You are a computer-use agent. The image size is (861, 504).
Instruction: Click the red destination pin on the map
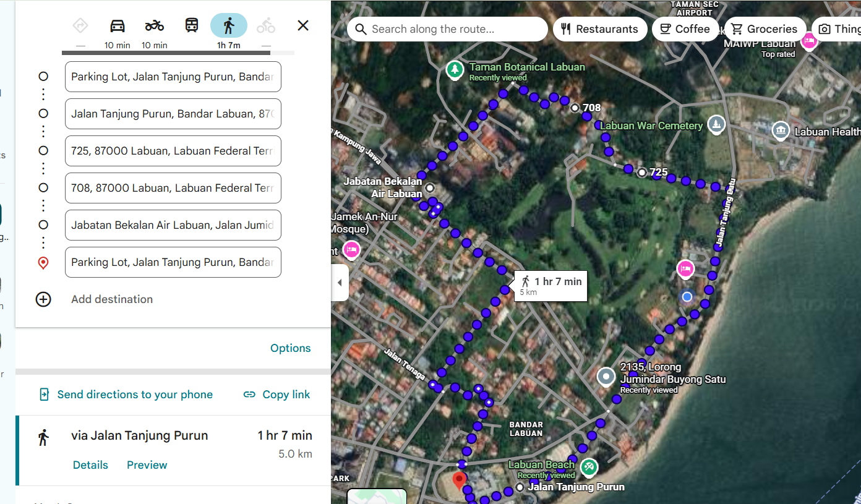(459, 480)
